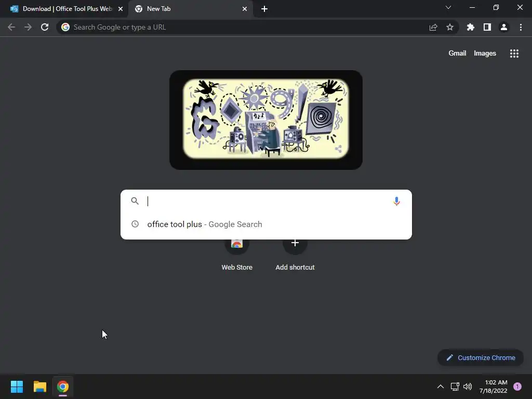Click the Add shortcut label
The width and height of the screenshot is (532, 399).
[x=295, y=268]
